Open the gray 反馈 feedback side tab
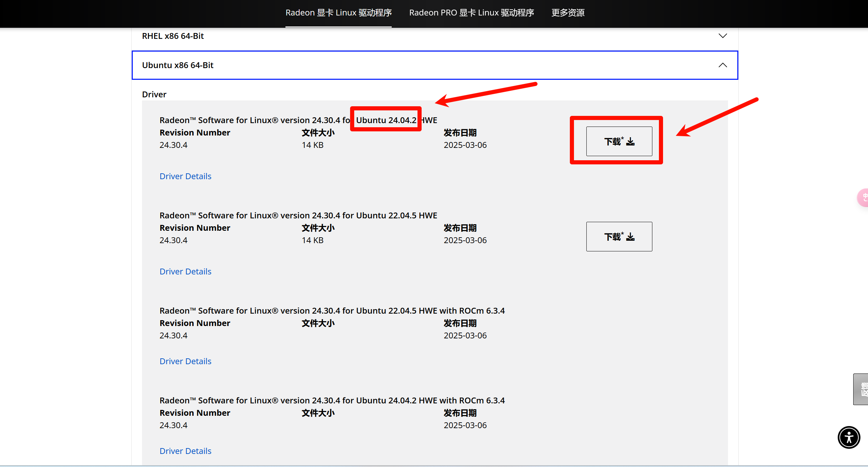868x467 pixels. [x=861, y=389]
